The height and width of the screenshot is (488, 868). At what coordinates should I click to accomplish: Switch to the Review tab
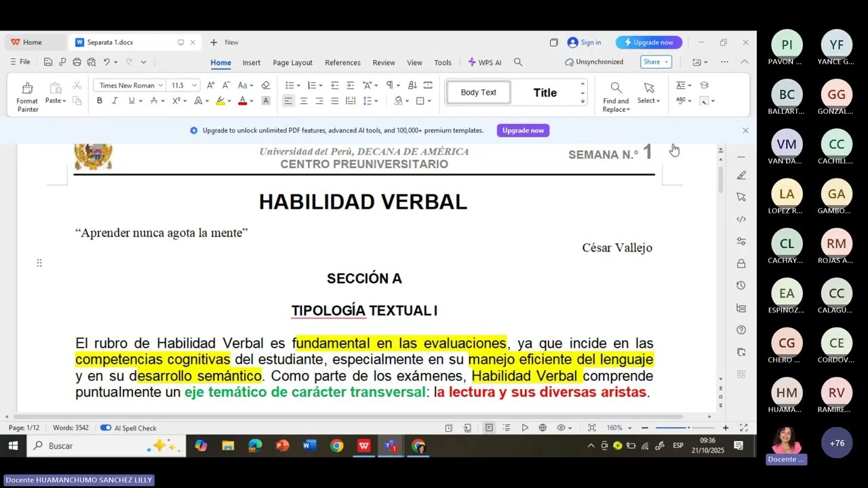(x=383, y=62)
